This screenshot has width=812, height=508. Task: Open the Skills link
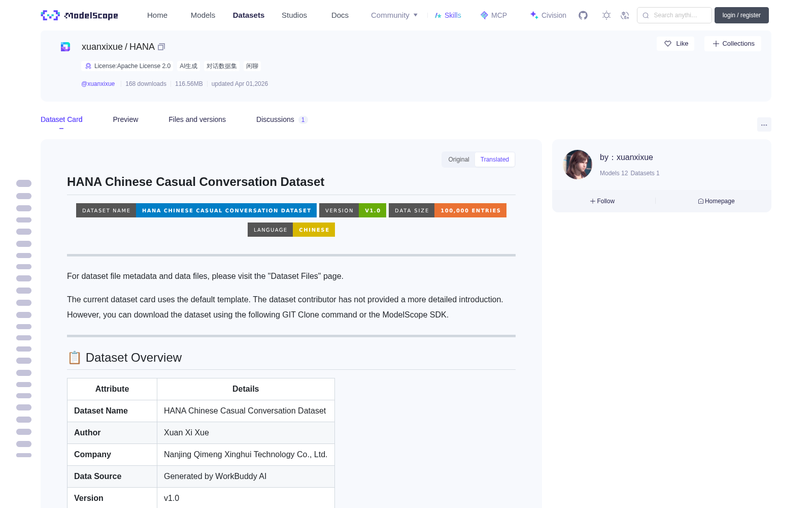pos(448,15)
